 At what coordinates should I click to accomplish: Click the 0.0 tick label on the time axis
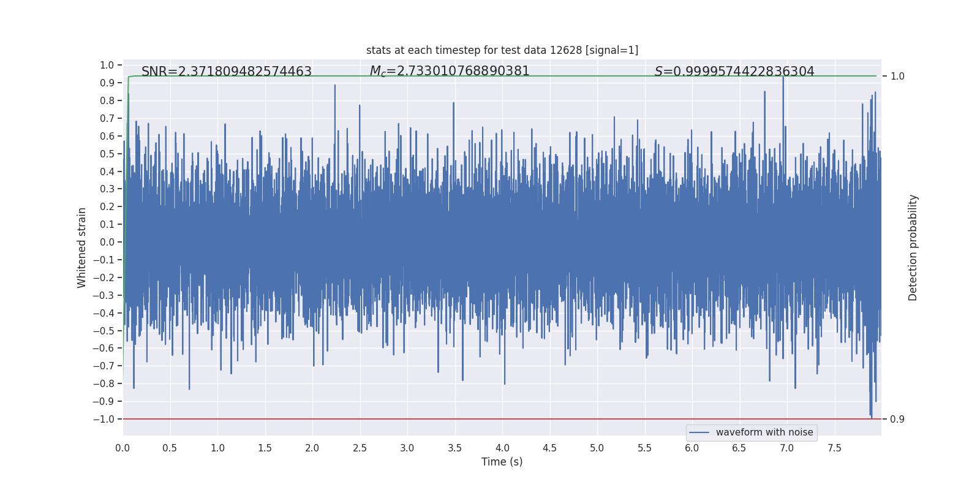123,448
